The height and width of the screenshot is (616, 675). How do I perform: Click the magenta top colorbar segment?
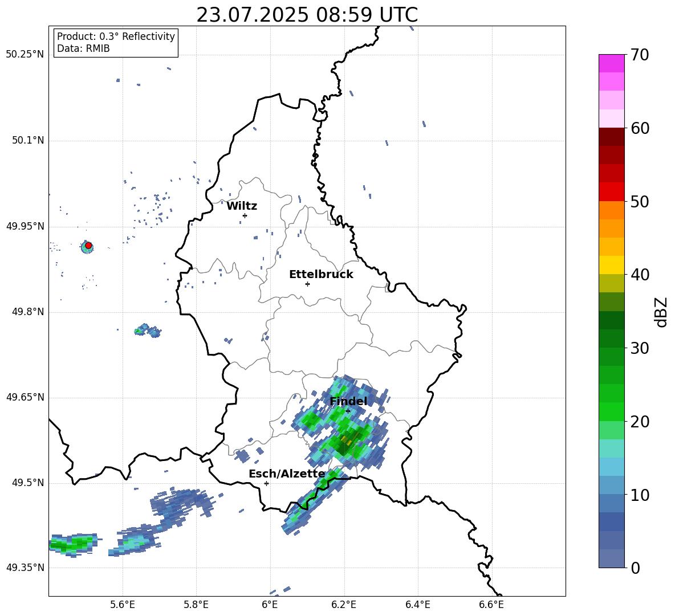coord(611,64)
